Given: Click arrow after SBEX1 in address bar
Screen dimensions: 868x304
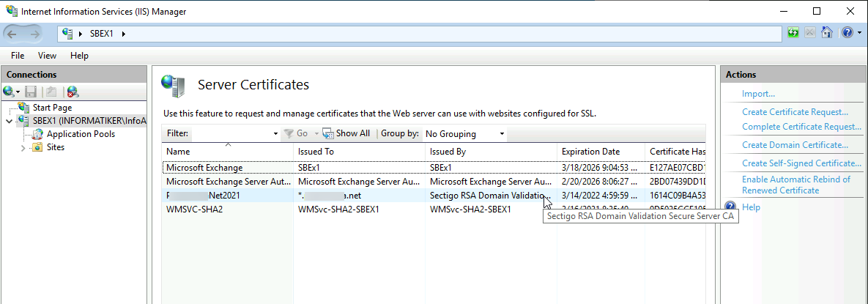Looking at the screenshot, I should pyautogui.click(x=124, y=34).
